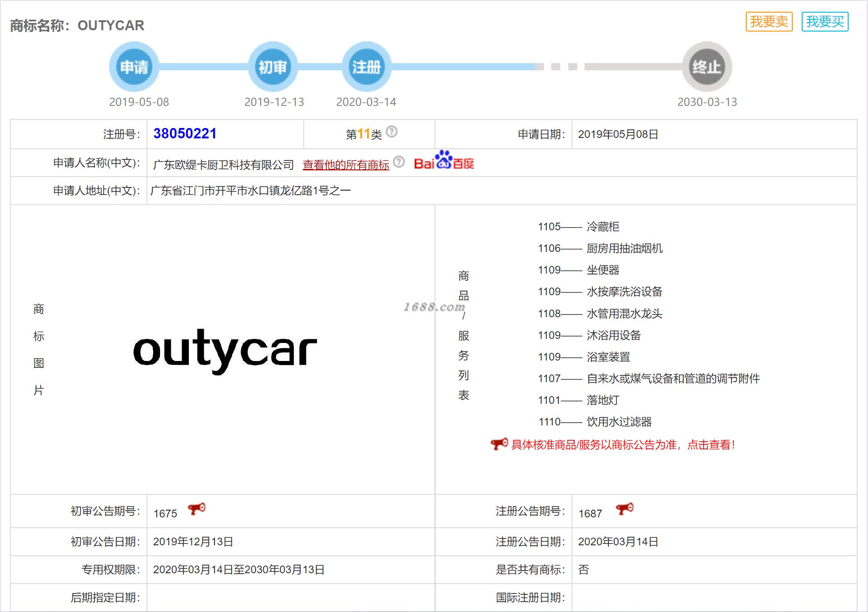Click the 我要买 buy button

tap(825, 22)
